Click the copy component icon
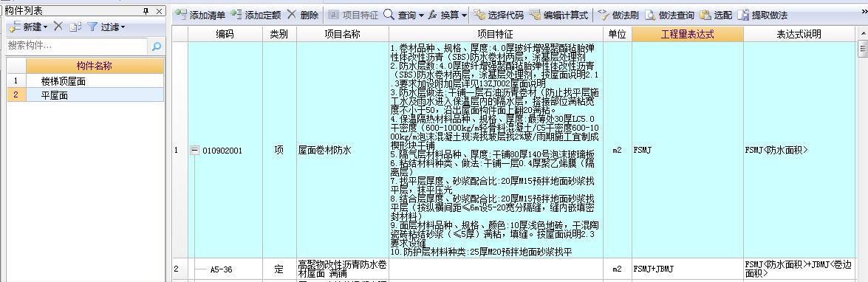The width and height of the screenshot is (868, 282). [75, 27]
